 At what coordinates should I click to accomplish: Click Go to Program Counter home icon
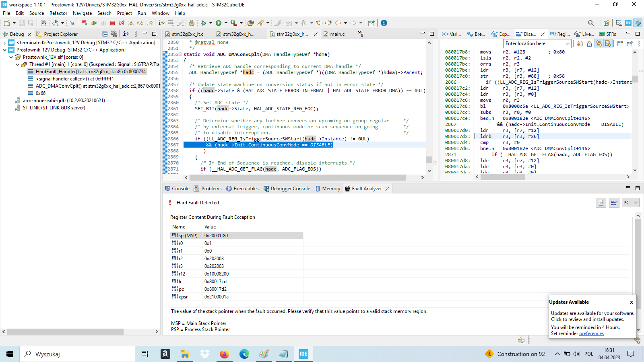[x=589, y=43]
